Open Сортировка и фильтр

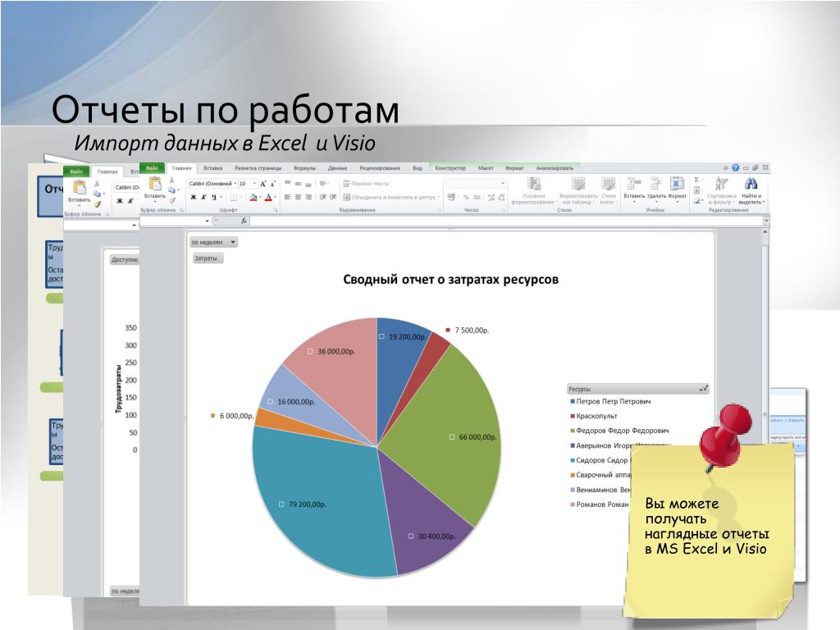(x=721, y=190)
